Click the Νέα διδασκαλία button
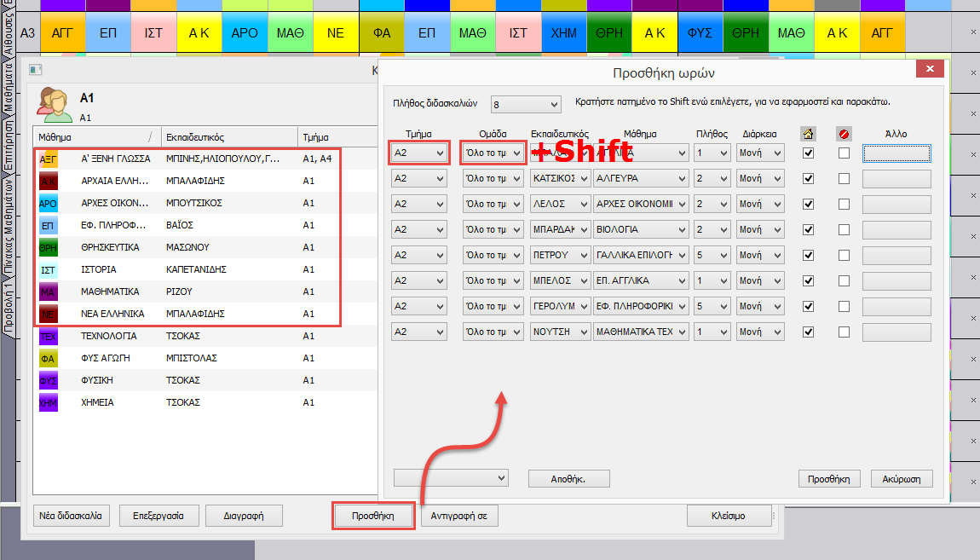980x560 pixels. click(x=71, y=516)
